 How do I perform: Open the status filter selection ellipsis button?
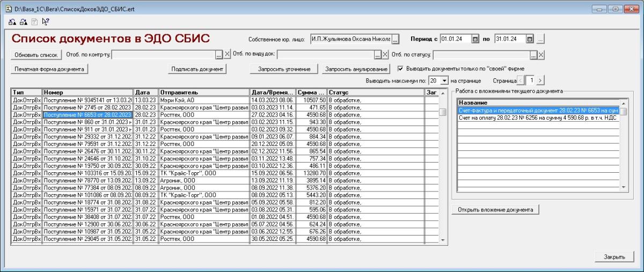(x=533, y=54)
